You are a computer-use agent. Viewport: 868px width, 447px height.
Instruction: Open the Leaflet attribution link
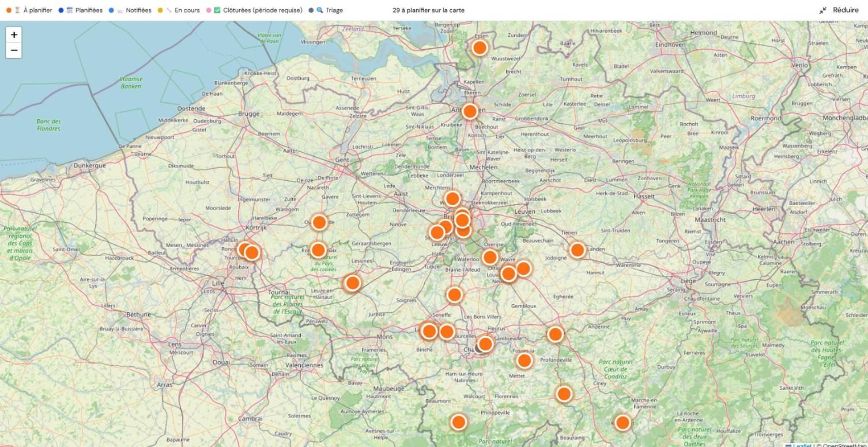click(x=802, y=445)
